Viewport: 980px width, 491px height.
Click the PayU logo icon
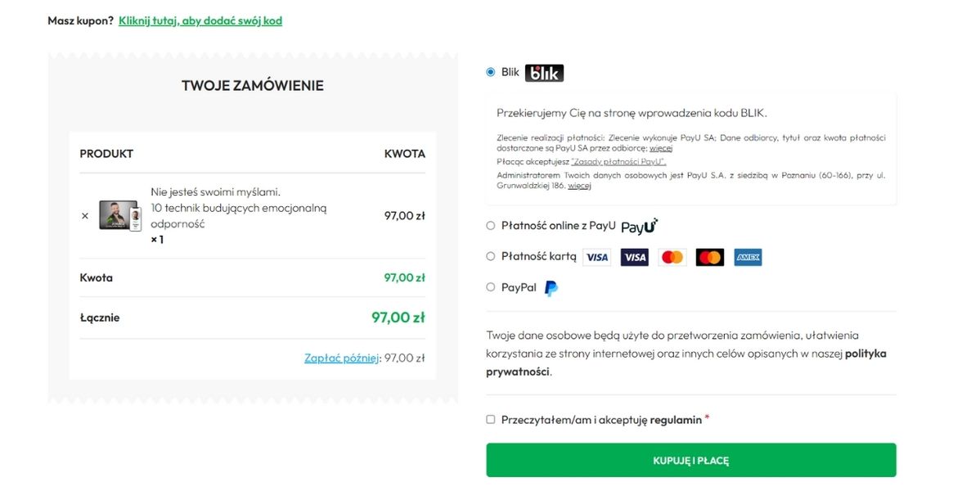pyautogui.click(x=639, y=226)
